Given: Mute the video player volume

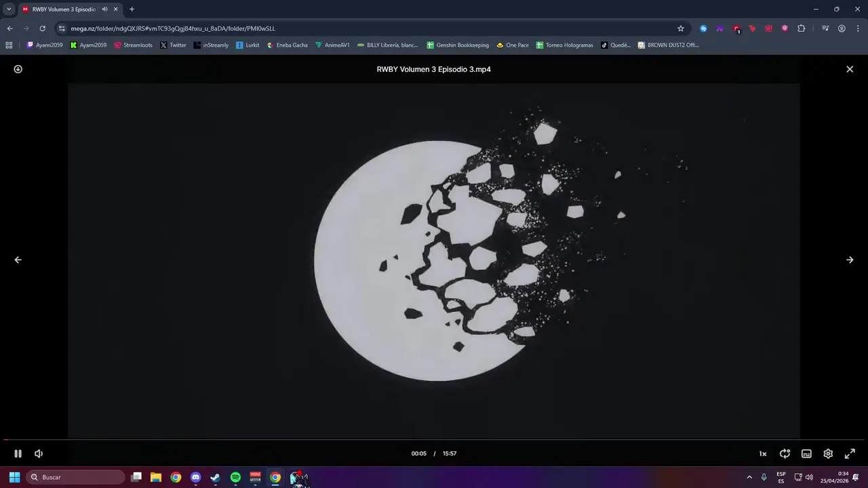Looking at the screenshot, I should (39, 453).
